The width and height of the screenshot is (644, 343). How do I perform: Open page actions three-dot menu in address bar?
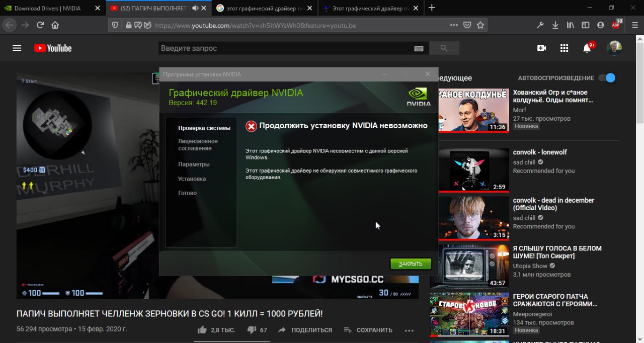coord(454,25)
